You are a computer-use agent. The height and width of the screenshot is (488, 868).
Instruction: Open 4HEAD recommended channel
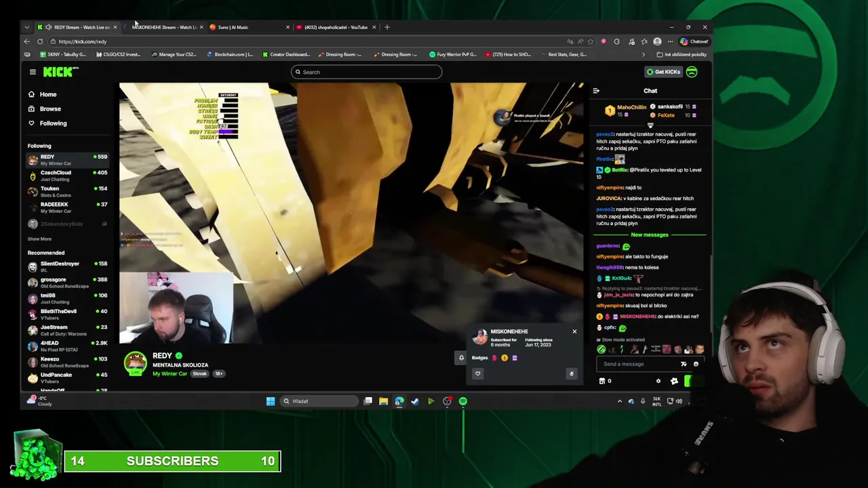tap(67, 346)
